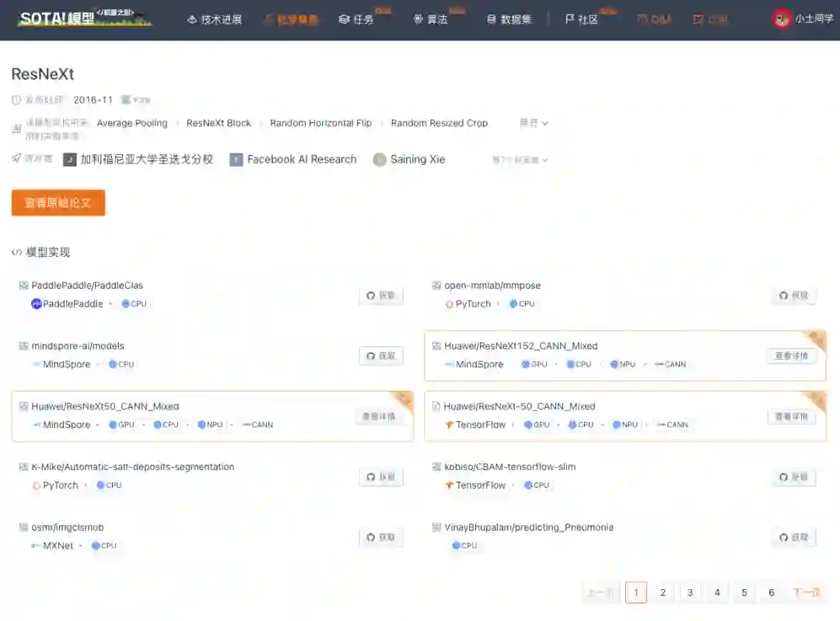Click the user avatar for 小土同学
Viewport: 840px width, 621px height.
(782, 19)
